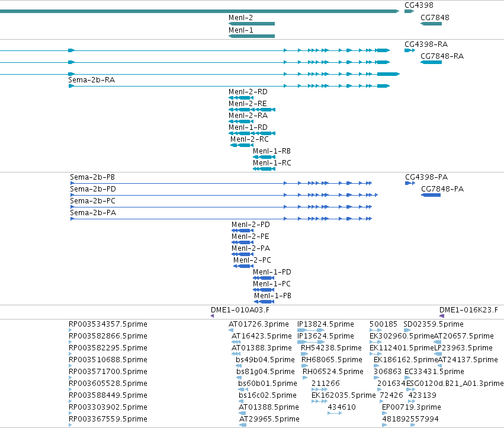Click the Menl-1-PC protein feature

click(x=264, y=290)
